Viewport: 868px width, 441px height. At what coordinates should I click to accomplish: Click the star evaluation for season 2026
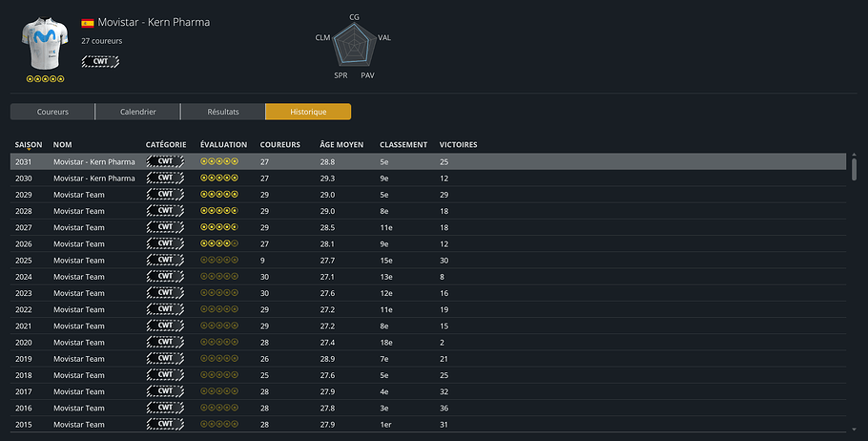click(x=219, y=243)
